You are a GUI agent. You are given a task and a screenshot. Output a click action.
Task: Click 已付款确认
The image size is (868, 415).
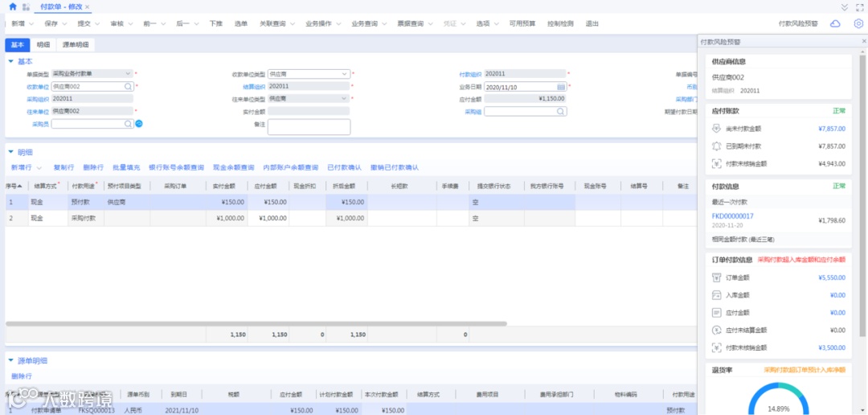[344, 167]
